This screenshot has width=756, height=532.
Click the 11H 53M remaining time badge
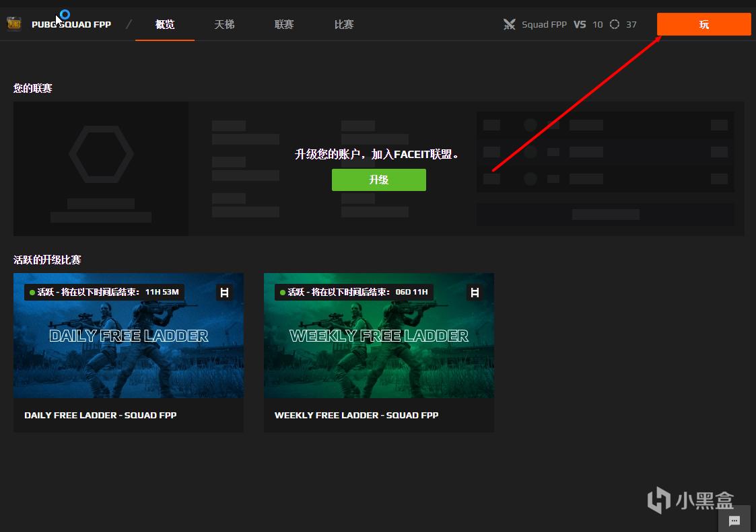tap(162, 293)
